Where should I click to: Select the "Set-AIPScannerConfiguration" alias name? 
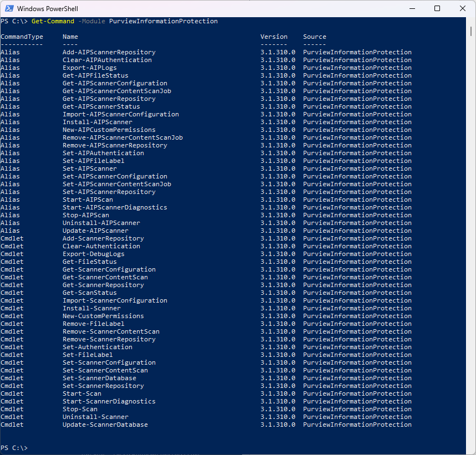[x=115, y=176]
